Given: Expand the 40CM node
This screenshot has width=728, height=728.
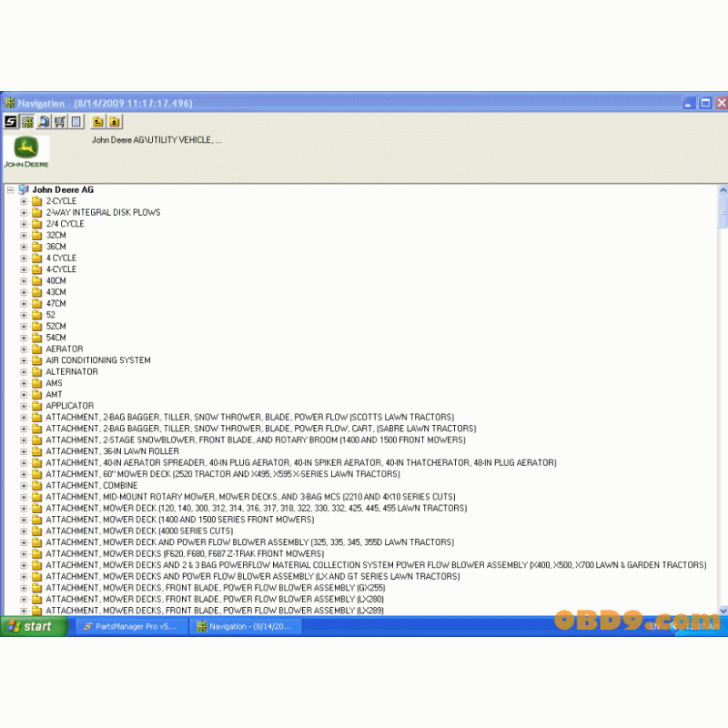Looking at the screenshot, I should 24,281.
